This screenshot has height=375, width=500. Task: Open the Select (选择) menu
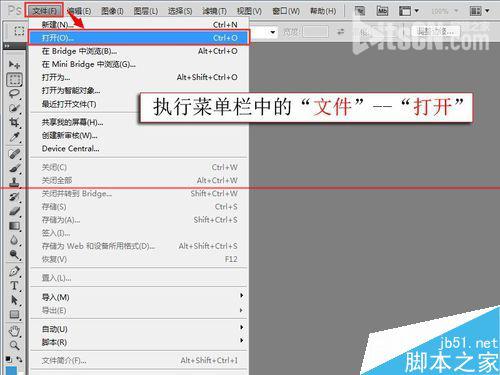(180, 11)
